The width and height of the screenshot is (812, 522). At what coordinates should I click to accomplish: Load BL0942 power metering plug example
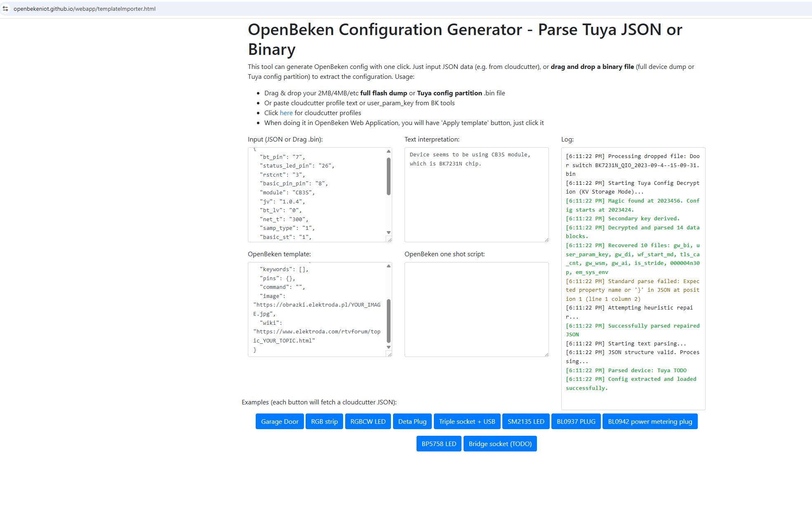tap(650, 421)
